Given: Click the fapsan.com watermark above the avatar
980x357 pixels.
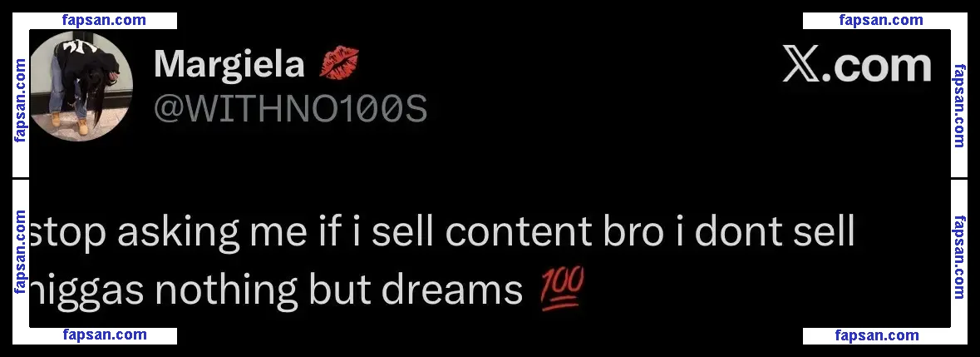Looking at the screenshot, I should 105,20.
